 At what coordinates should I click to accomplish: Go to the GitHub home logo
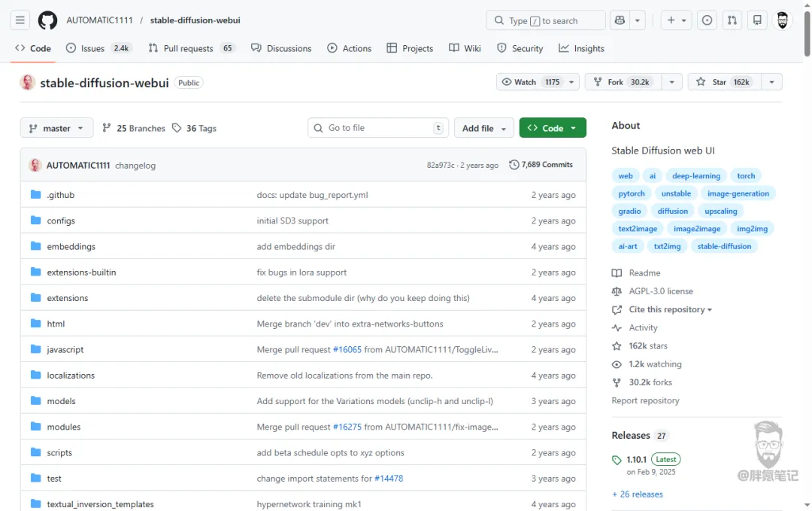pyautogui.click(x=47, y=20)
